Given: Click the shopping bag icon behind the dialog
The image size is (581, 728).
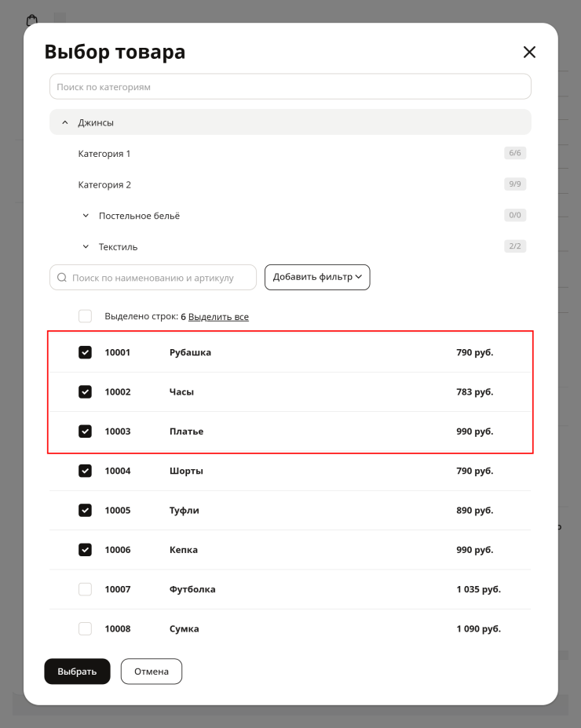Looking at the screenshot, I should pos(31,20).
